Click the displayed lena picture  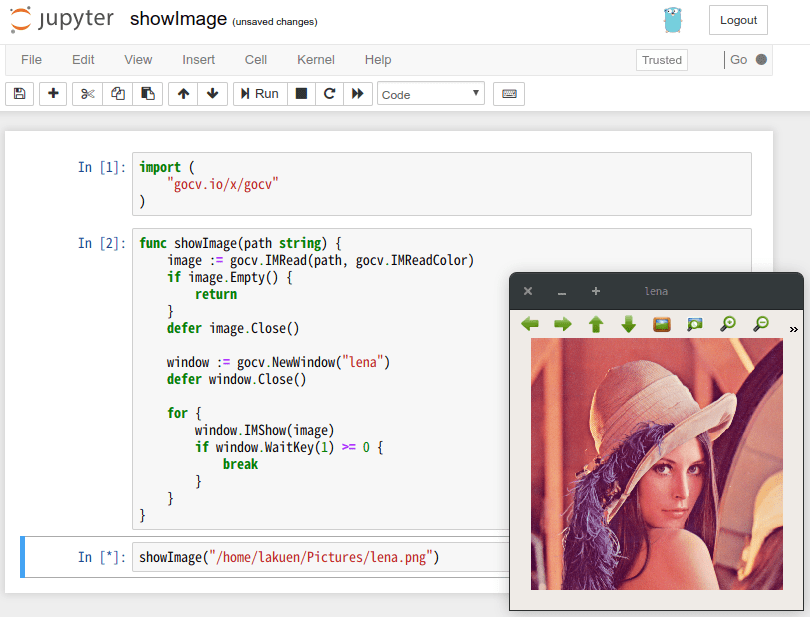657,464
